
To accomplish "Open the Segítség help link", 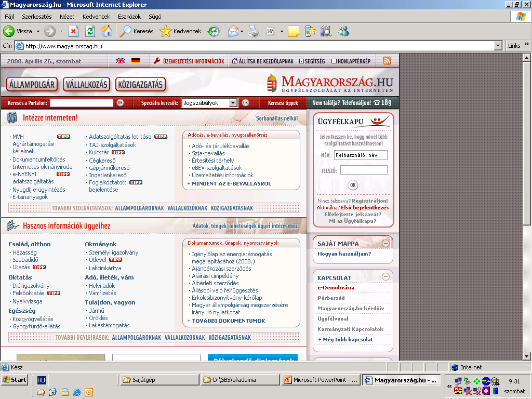I will point(312,61).
